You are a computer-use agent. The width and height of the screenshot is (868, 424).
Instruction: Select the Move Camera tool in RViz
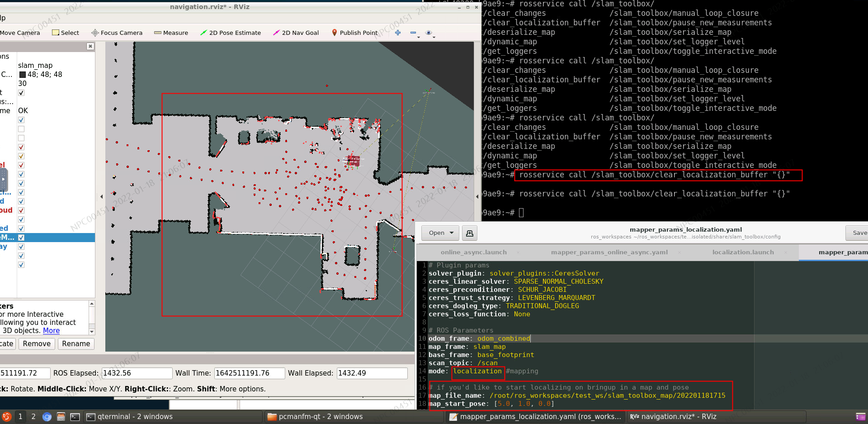[19, 33]
